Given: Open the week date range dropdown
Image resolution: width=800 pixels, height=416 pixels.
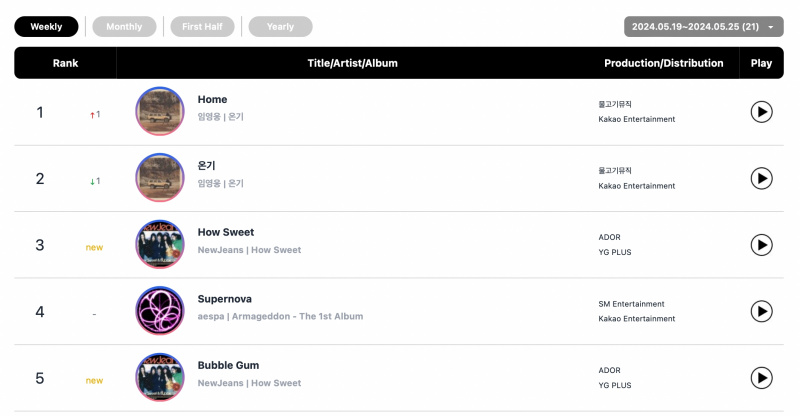Looking at the screenshot, I should pos(704,27).
